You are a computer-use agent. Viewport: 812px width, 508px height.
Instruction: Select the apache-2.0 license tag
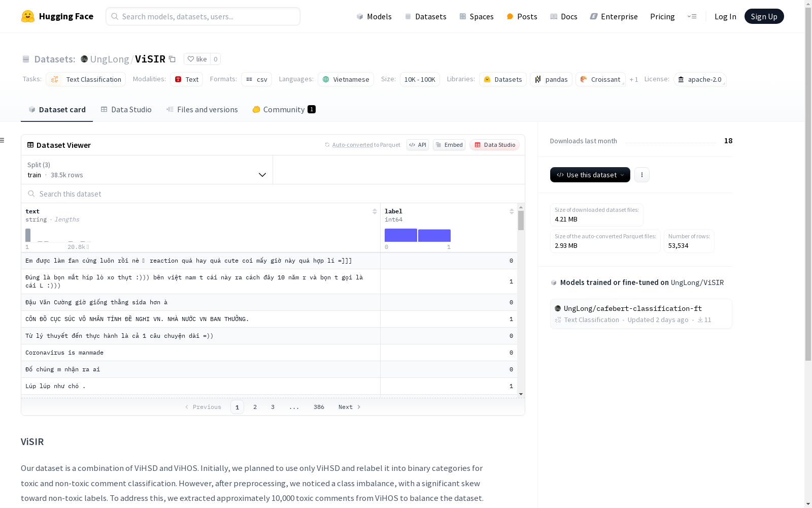(x=700, y=79)
